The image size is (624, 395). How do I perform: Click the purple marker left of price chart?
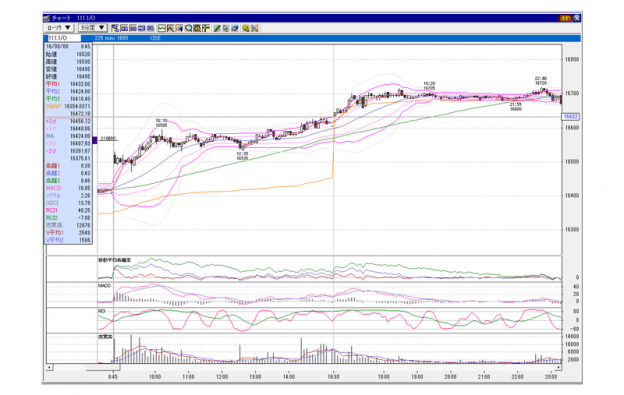click(x=95, y=140)
